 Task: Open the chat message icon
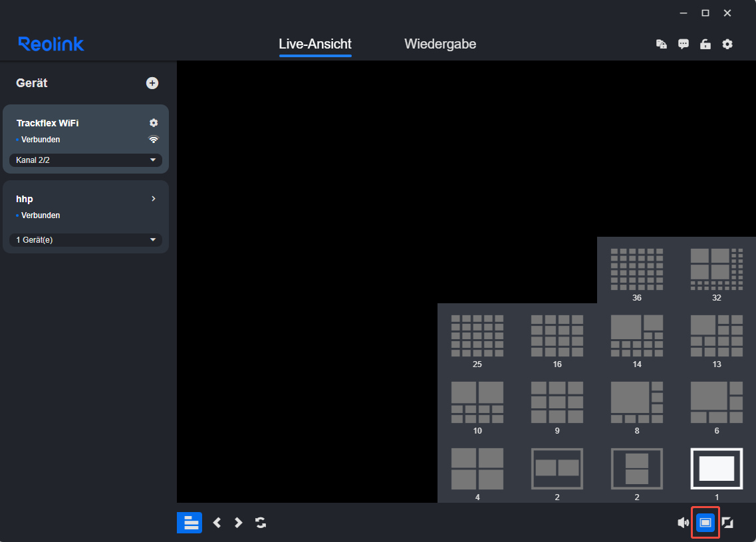[x=684, y=45]
